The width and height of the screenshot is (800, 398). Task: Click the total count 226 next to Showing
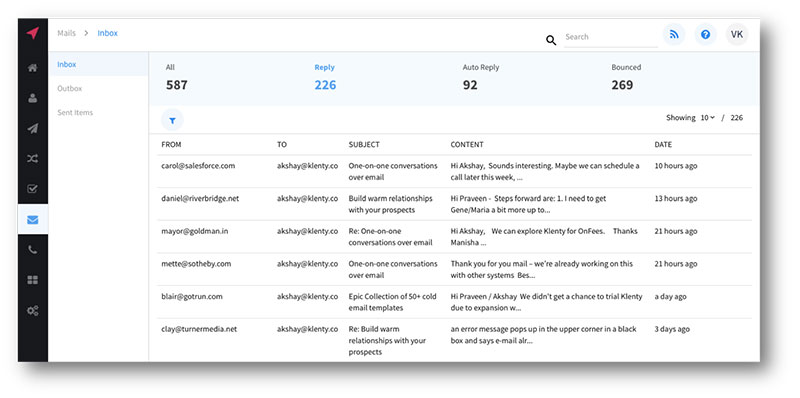pyautogui.click(x=737, y=118)
